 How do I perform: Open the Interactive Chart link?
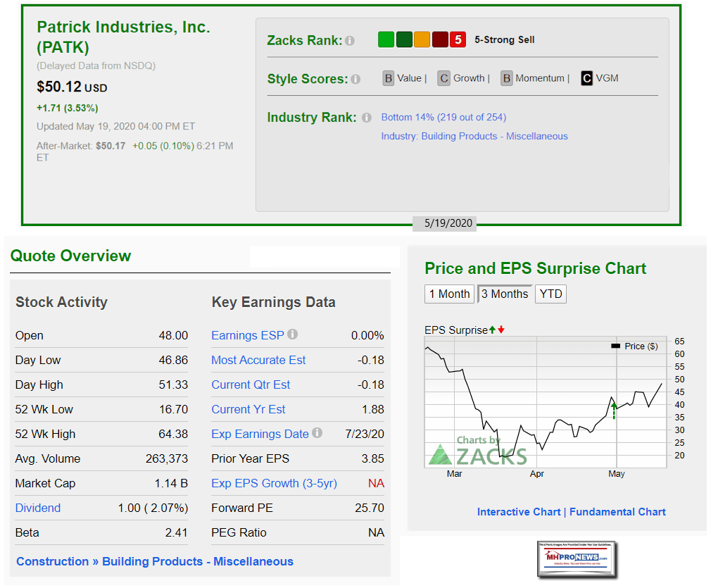click(519, 512)
